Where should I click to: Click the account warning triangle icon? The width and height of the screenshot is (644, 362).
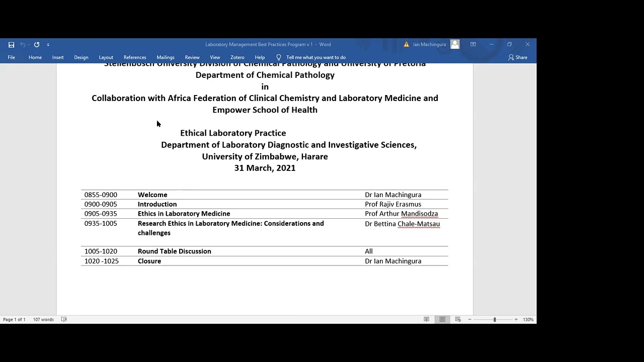pos(407,45)
